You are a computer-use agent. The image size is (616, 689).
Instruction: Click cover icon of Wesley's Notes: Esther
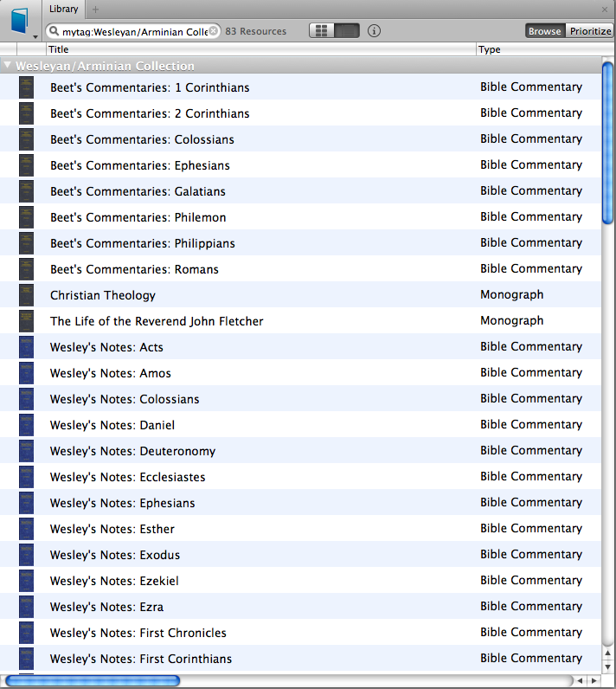click(x=26, y=528)
